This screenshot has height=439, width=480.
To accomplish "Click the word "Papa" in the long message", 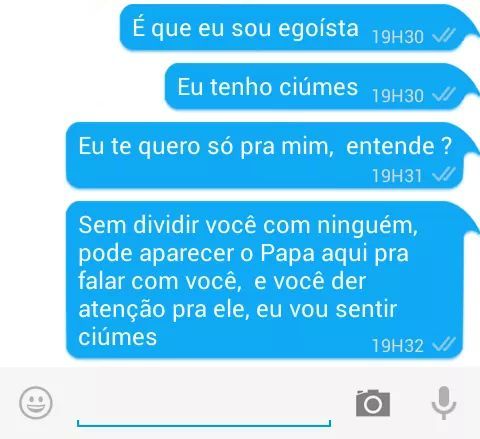I will pyautogui.click(x=287, y=253).
